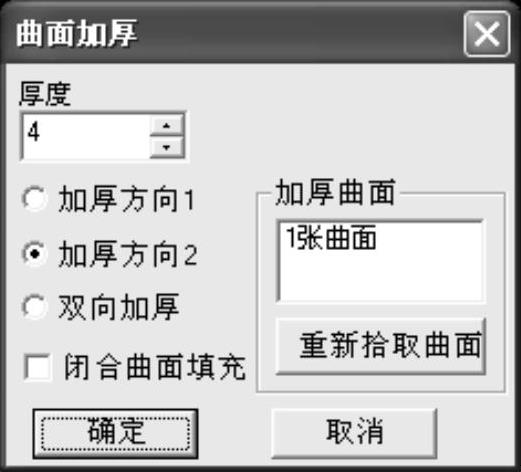Image resolution: width=521 pixels, height=472 pixels.
Task: Increase thickness with the up spinner arrow
Action: click(x=167, y=126)
